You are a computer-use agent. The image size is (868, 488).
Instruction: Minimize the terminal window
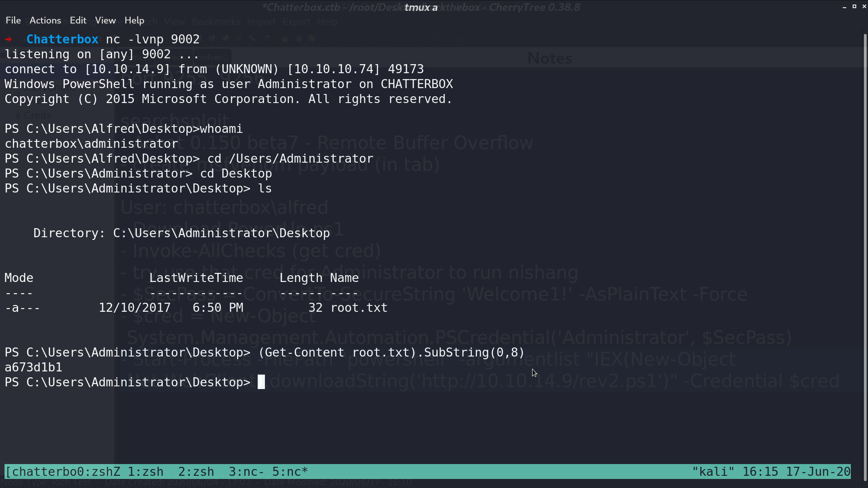point(844,7)
